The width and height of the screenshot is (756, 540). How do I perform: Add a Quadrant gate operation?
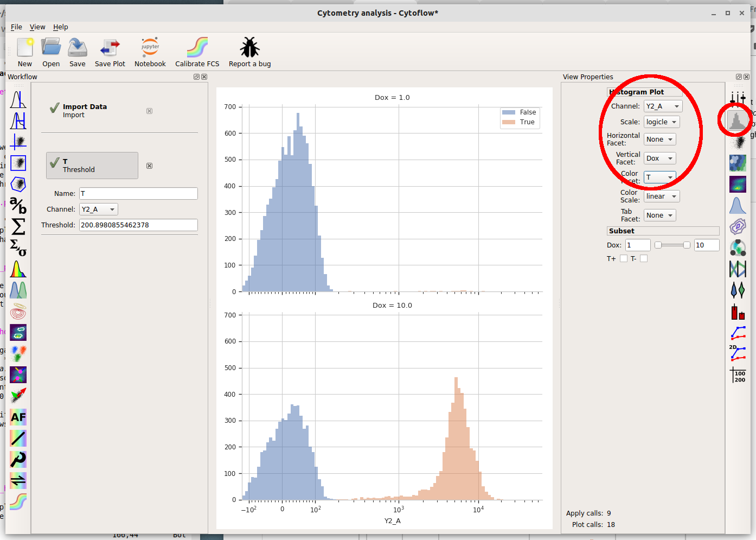(18, 142)
